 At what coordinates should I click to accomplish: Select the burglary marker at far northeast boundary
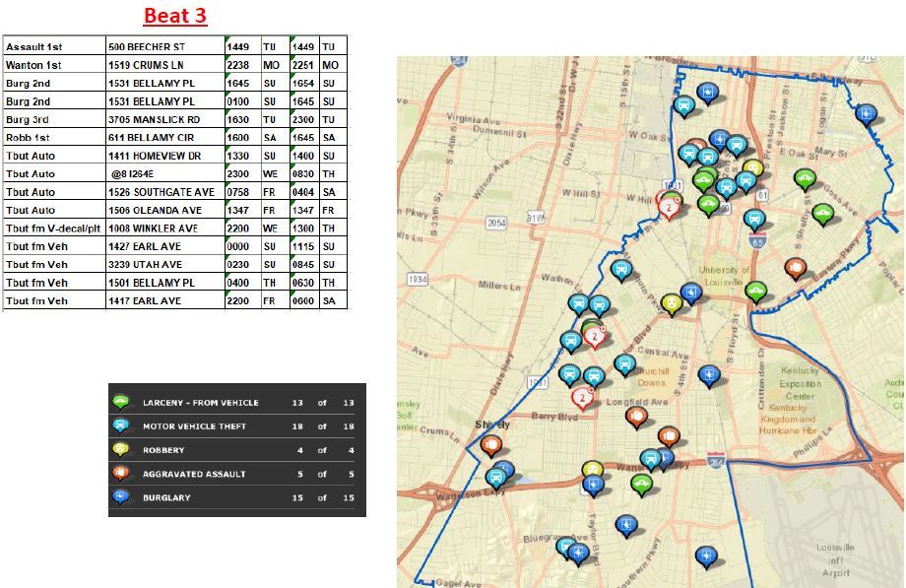(x=865, y=113)
